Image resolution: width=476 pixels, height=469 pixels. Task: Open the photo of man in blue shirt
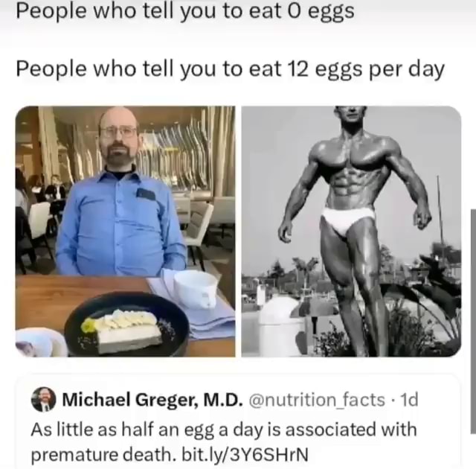125,232
